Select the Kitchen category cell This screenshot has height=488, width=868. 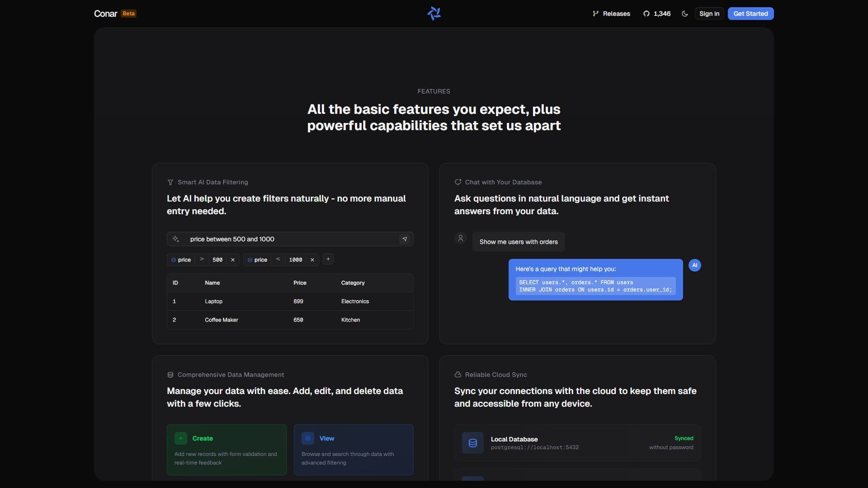[350, 320]
